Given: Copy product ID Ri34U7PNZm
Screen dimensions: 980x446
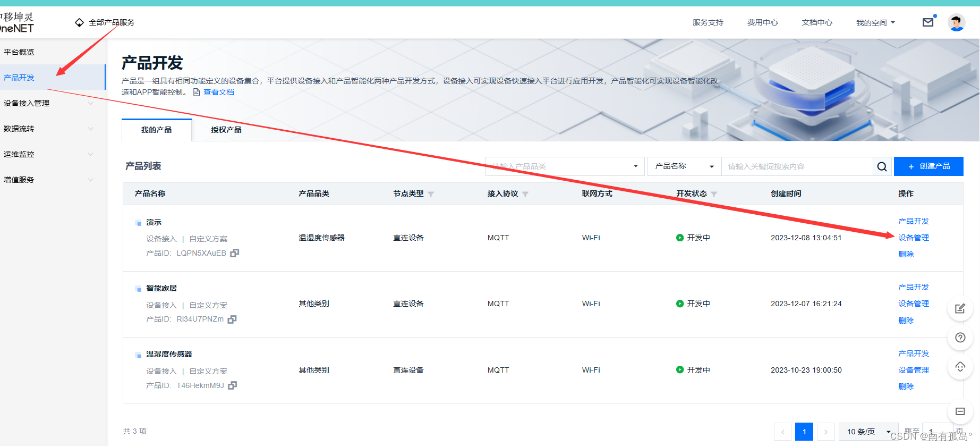Looking at the screenshot, I should 232,319.
